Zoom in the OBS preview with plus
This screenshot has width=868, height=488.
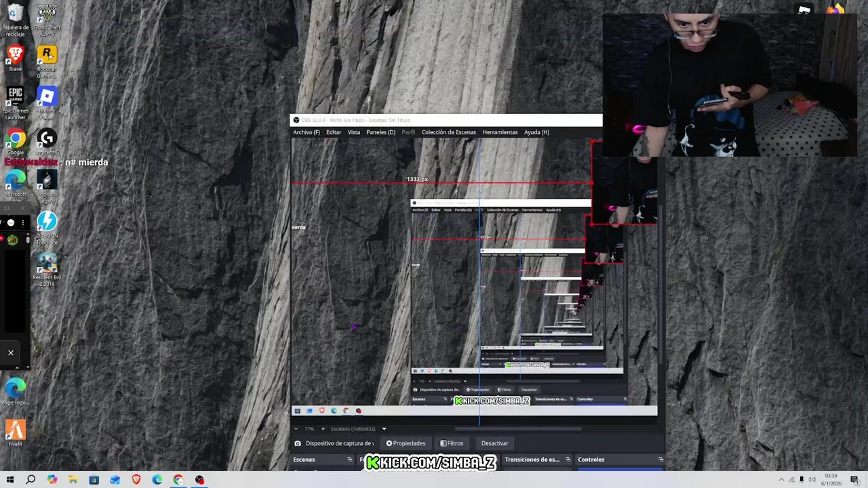coord(323,429)
